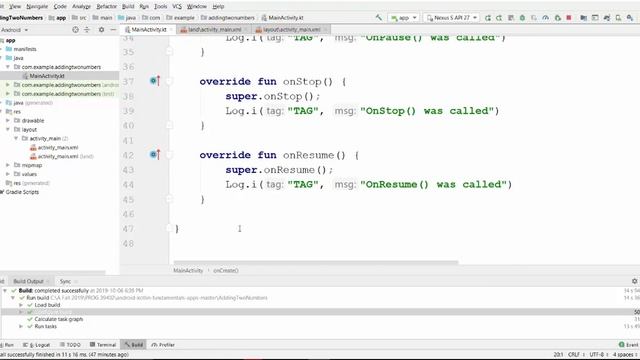The height and width of the screenshot is (360, 640).
Task: Open the app run configuration dropdown
Action: click(404, 18)
